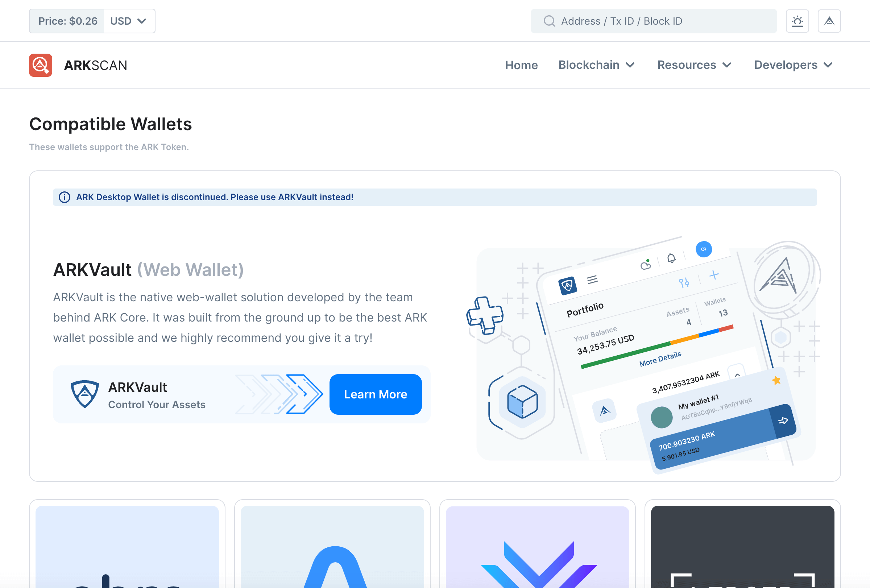Click the blue chevron arrows graphic
Image resolution: width=870 pixels, height=588 pixels.
coord(279,394)
